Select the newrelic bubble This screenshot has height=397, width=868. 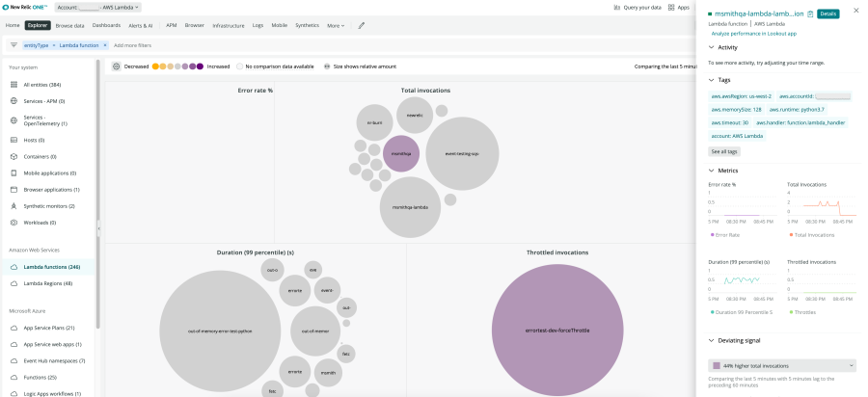[415, 115]
